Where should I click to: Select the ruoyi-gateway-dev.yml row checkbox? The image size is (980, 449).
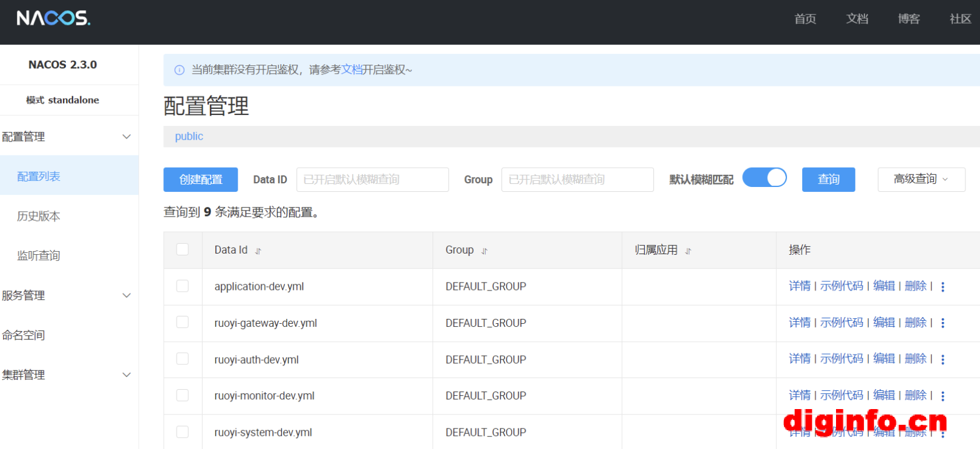(x=183, y=322)
